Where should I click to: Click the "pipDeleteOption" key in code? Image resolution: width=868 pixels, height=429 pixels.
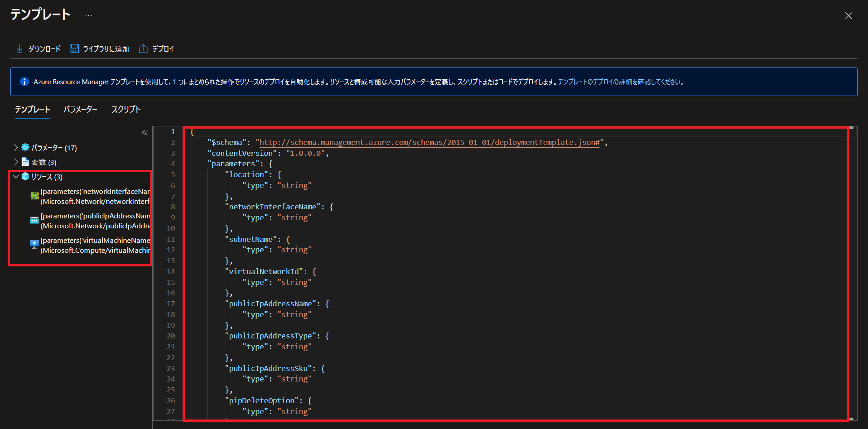[x=262, y=400]
